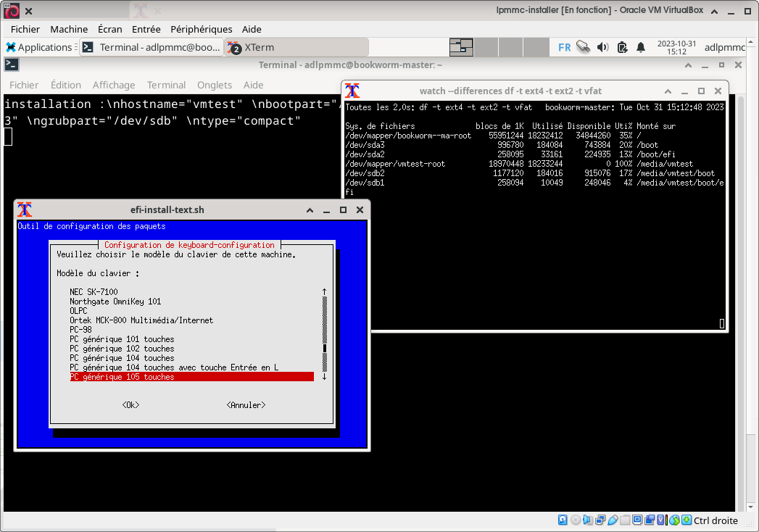Click the keyboard model list scrollbar down arrow

coord(324,376)
